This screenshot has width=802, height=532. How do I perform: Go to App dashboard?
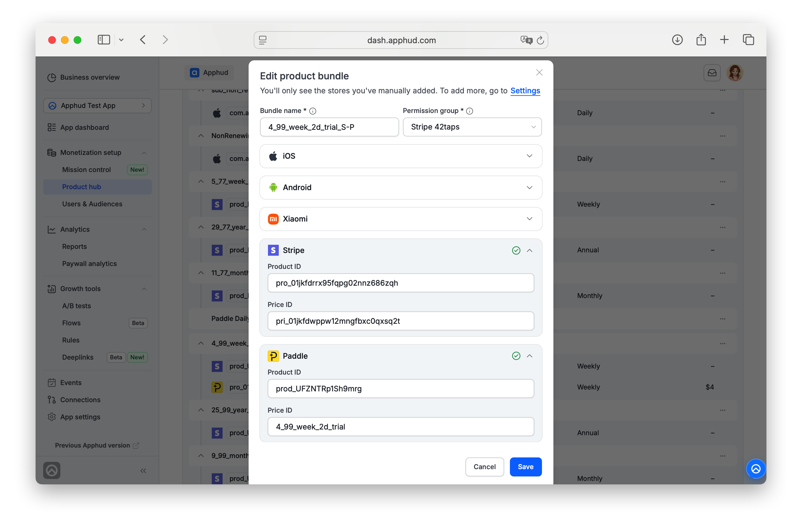click(x=84, y=127)
